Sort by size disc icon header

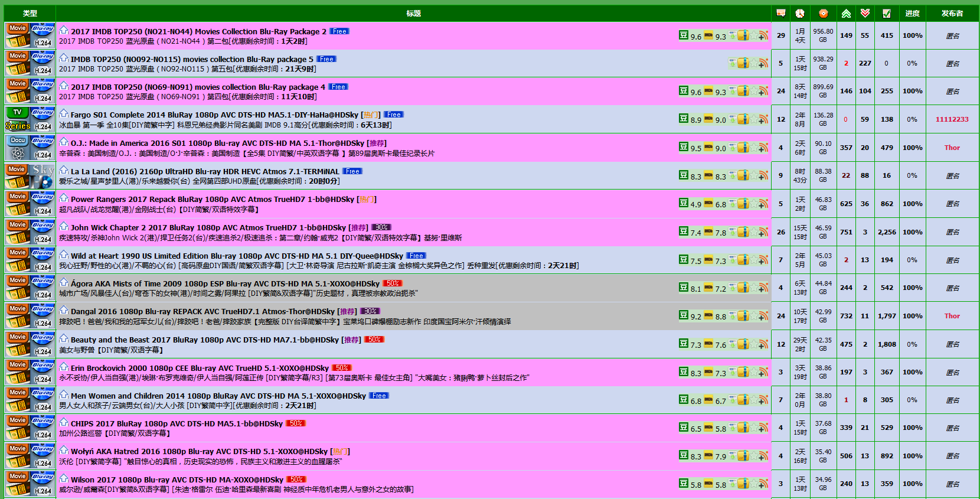point(823,13)
